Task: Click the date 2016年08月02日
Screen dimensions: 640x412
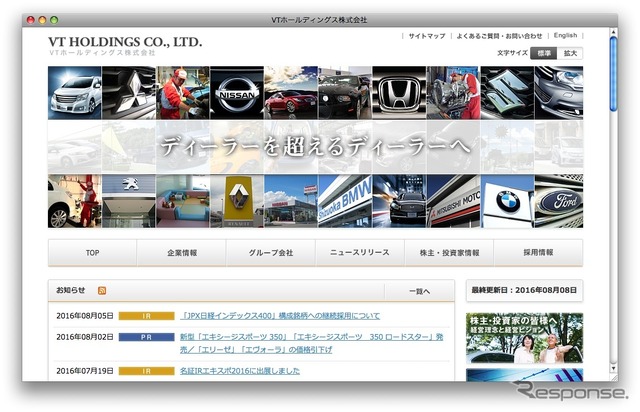Action: (x=85, y=337)
